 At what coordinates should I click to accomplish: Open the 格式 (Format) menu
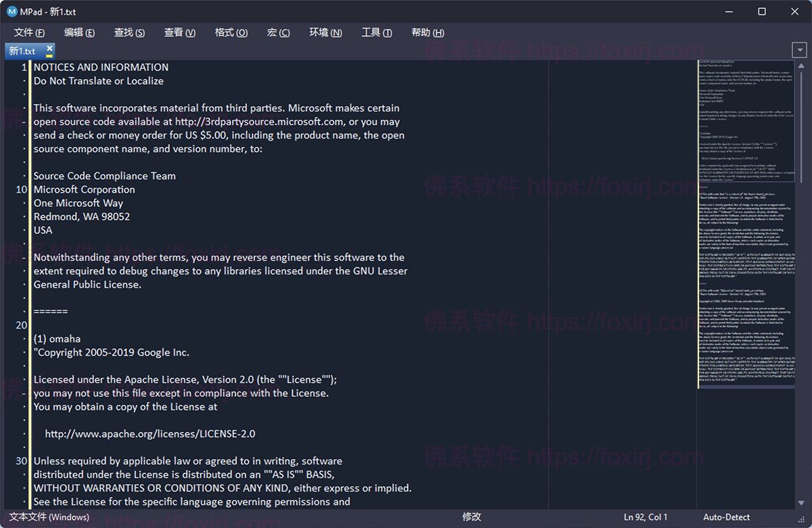pyautogui.click(x=231, y=32)
